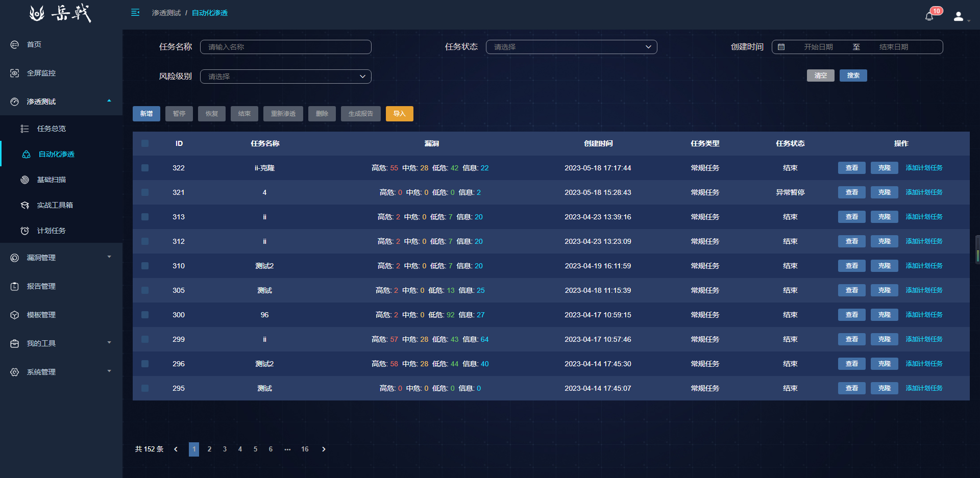980x478 pixels.
Task: Open the 风险级别 dropdown
Action: [x=285, y=77]
